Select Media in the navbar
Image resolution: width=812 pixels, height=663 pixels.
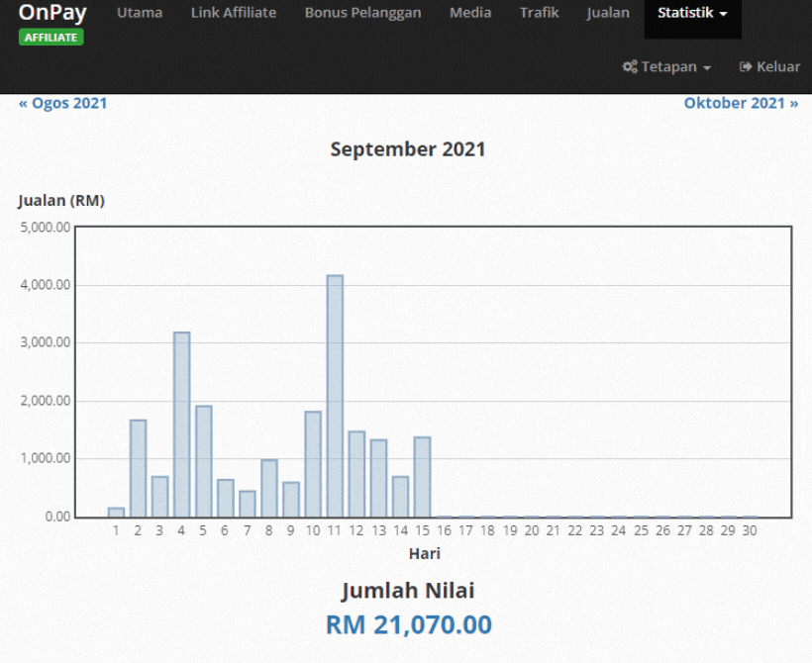(470, 13)
